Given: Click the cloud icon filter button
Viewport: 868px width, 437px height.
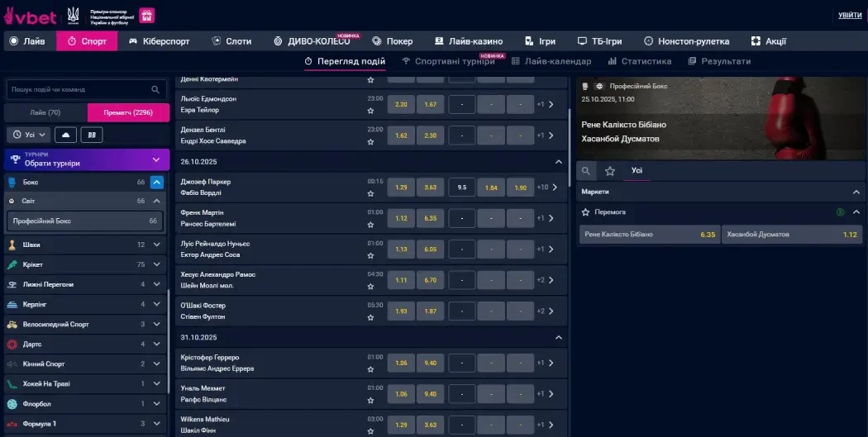Looking at the screenshot, I should point(66,135).
